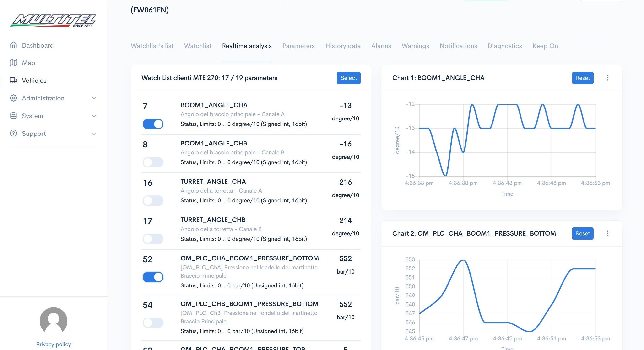Switch to the History data tab
The height and width of the screenshot is (350, 644).
tap(343, 46)
